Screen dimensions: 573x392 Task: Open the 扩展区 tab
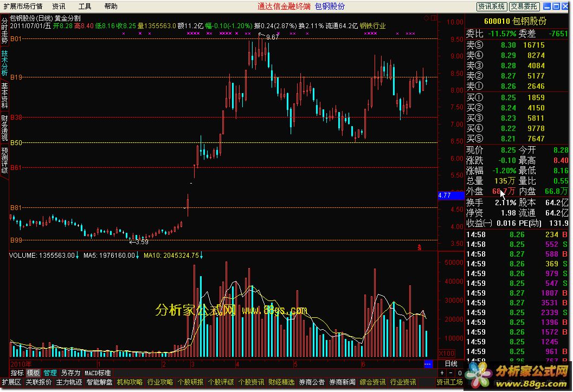(11, 382)
